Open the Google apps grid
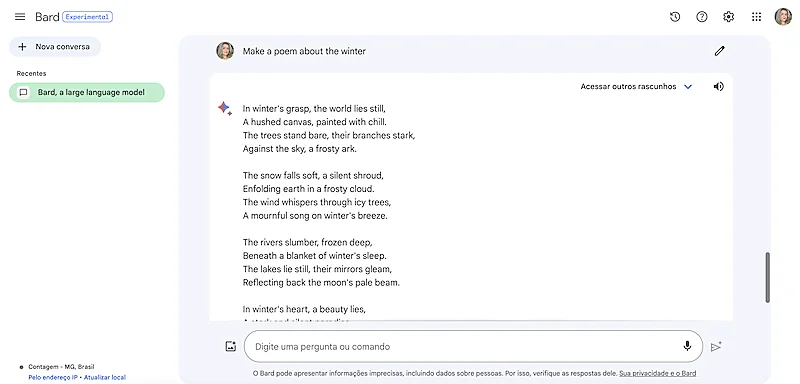Viewport: 800px width, 384px height. pos(757,17)
